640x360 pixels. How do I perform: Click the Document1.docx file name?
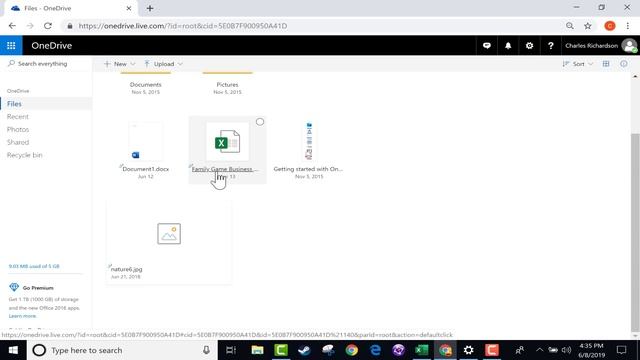[x=146, y=169]
